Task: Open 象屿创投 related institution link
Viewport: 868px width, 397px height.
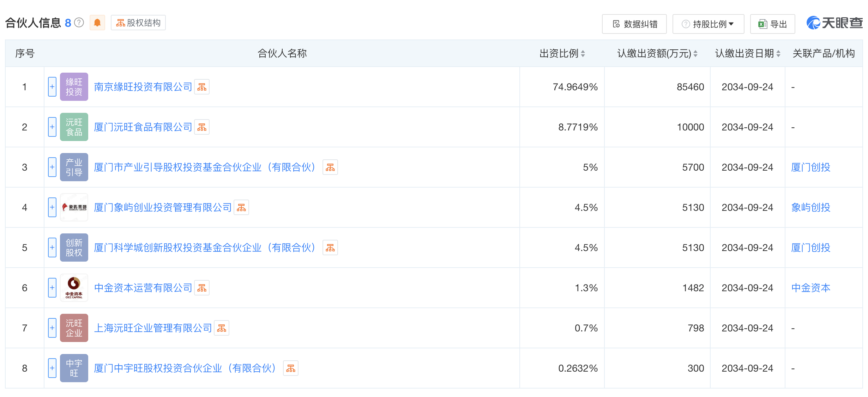Action: (x=811, y=207)
